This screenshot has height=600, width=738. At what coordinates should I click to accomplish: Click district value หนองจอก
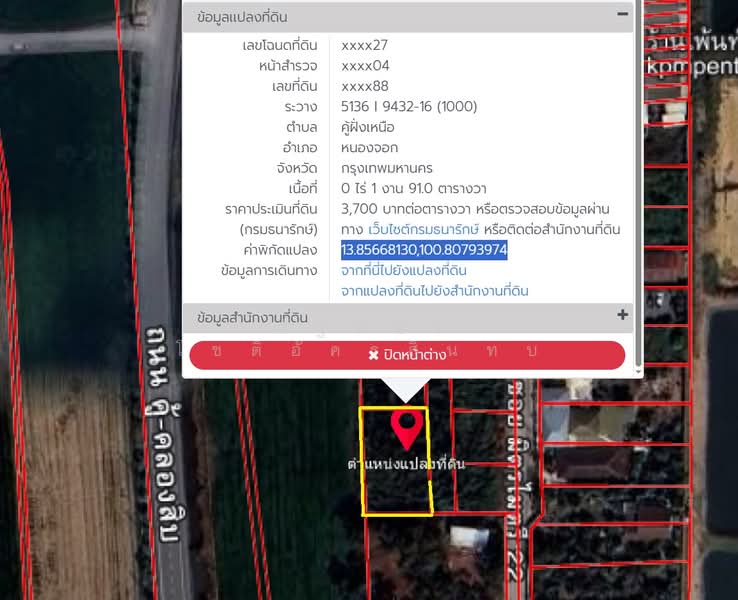point(369,148)
